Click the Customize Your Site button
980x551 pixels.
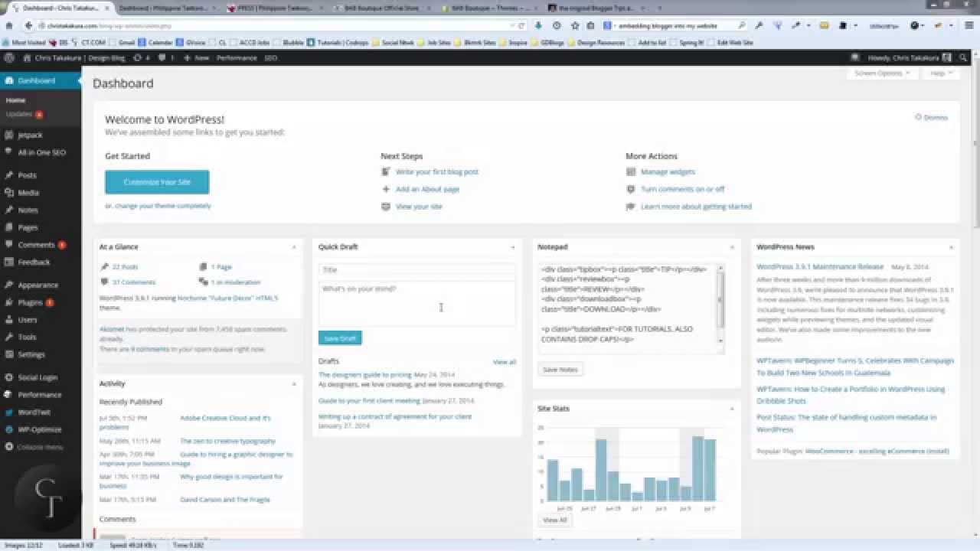(x=157, y=182)
